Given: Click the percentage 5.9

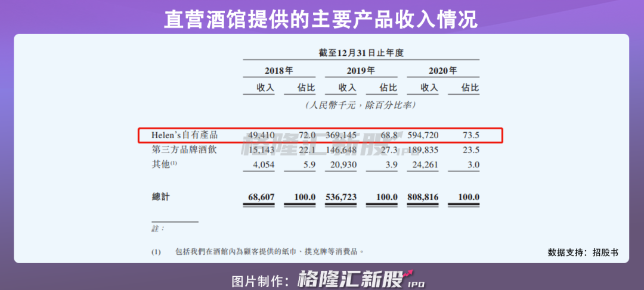Looking at the screenshot, I should (309, 165).
